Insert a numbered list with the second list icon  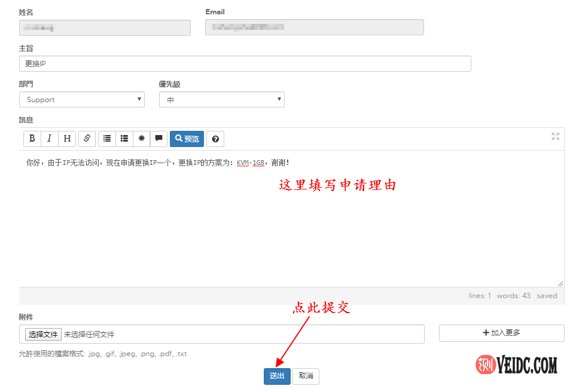124,139
